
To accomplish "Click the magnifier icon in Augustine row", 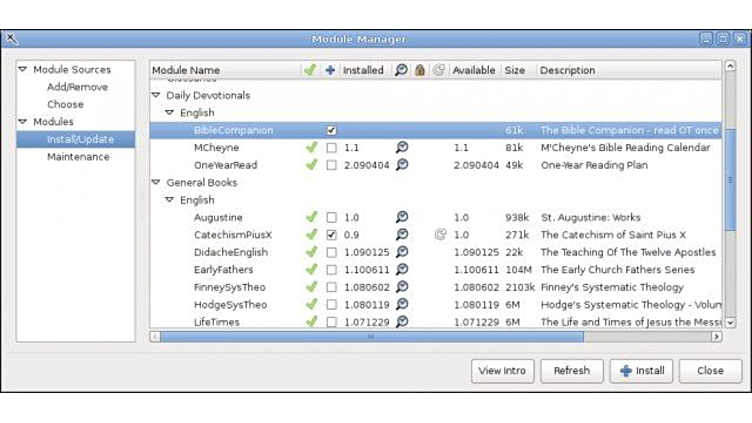I will click(401, 218).
